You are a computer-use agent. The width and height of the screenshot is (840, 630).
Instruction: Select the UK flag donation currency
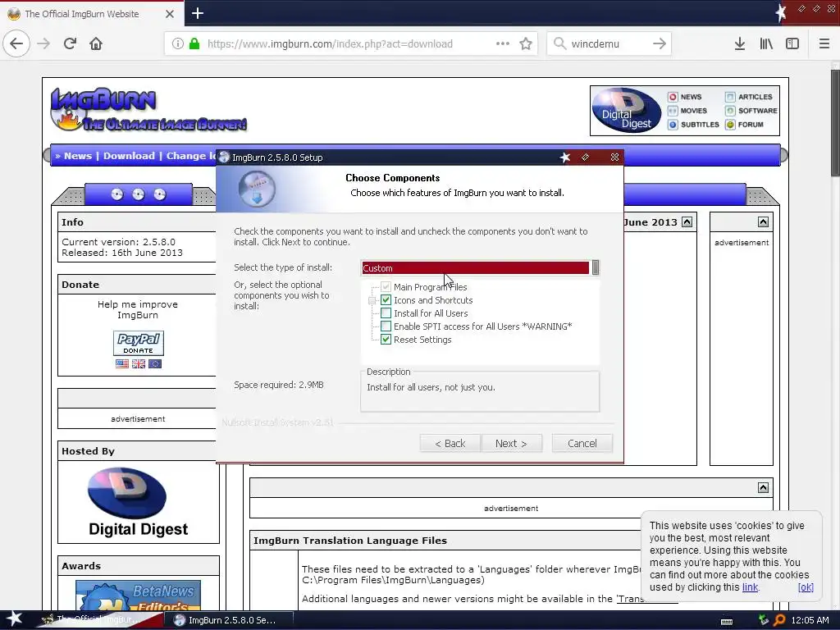click(138, 363)
